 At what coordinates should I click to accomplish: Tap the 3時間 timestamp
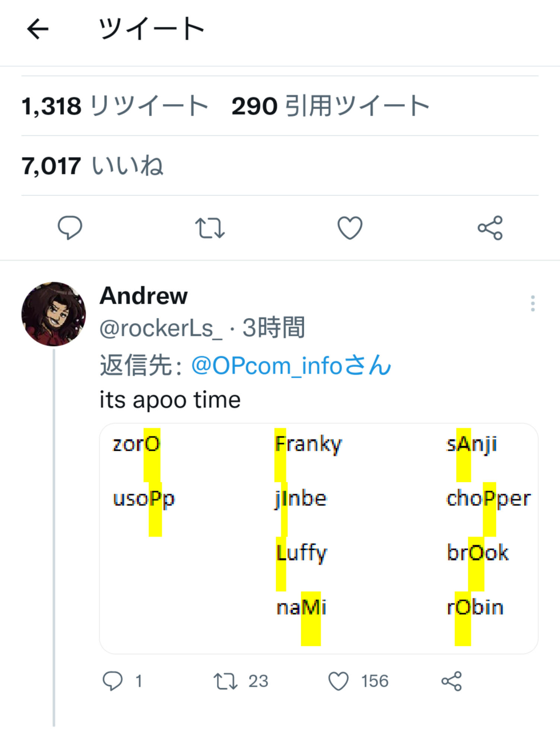click(x=274, y=328)
